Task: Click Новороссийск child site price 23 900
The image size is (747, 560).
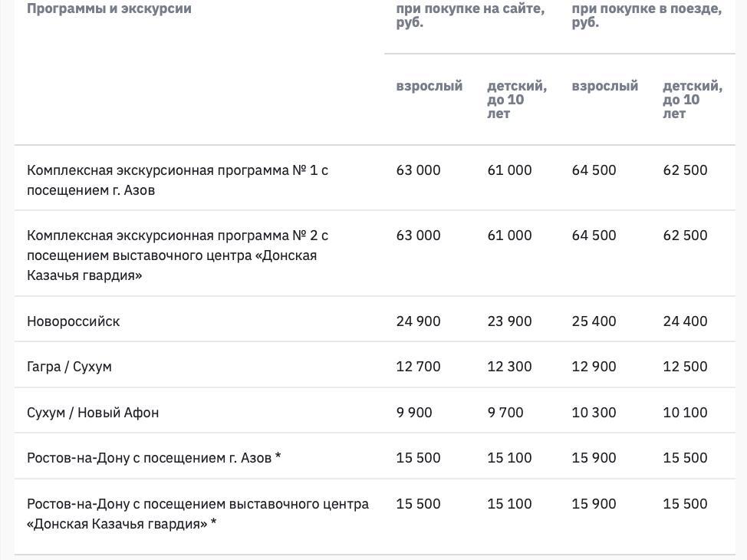Action: coord(509,321)
